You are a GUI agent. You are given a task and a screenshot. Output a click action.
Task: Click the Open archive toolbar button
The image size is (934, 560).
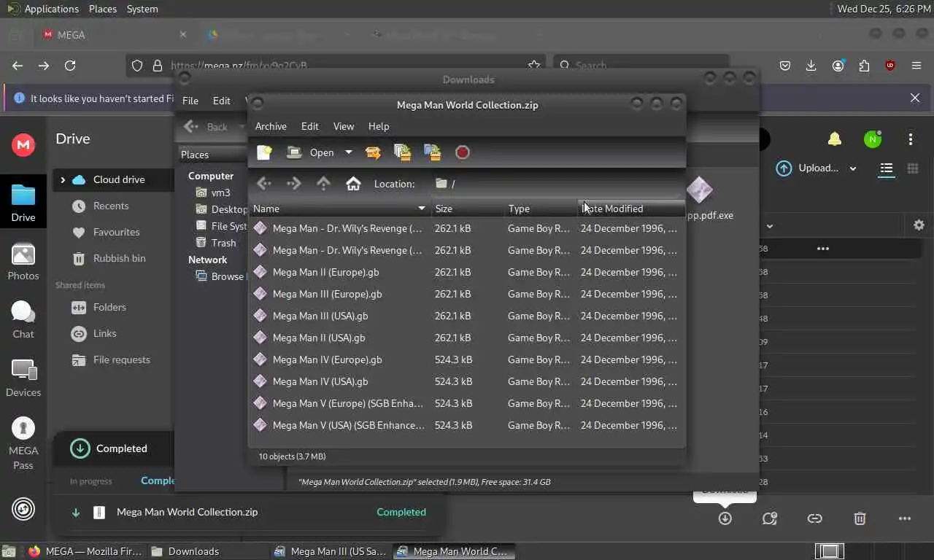[311, 152]
